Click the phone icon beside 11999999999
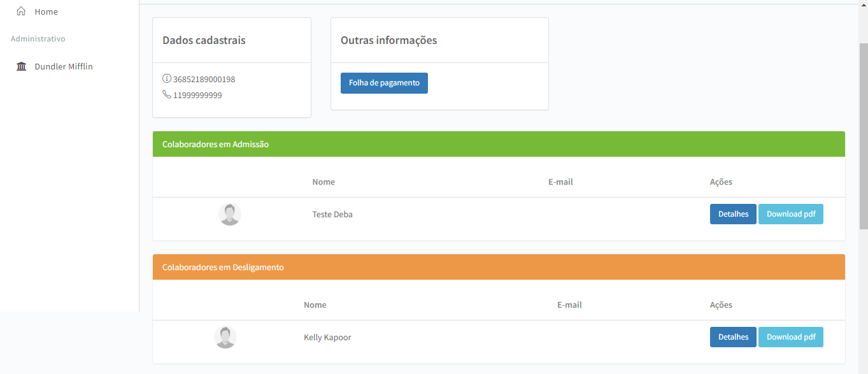The height and width of the screenshot is (374, 868). click(x=167, y=95)
